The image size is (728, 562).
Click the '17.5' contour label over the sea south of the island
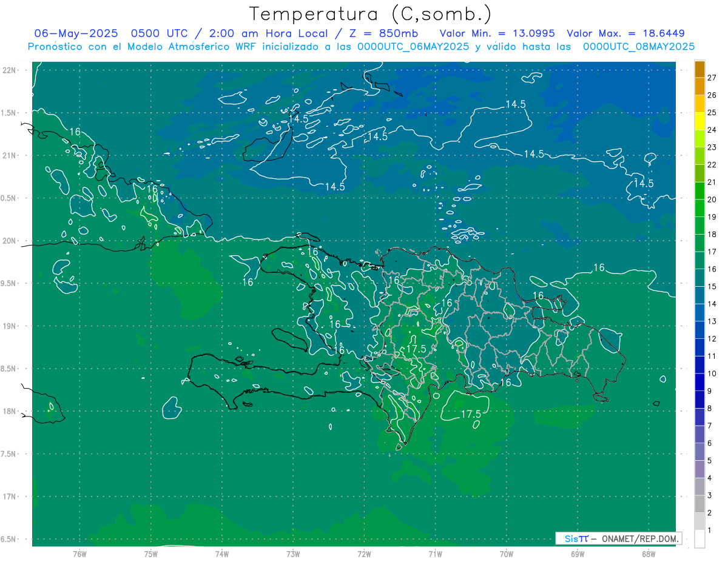(471, 414)
